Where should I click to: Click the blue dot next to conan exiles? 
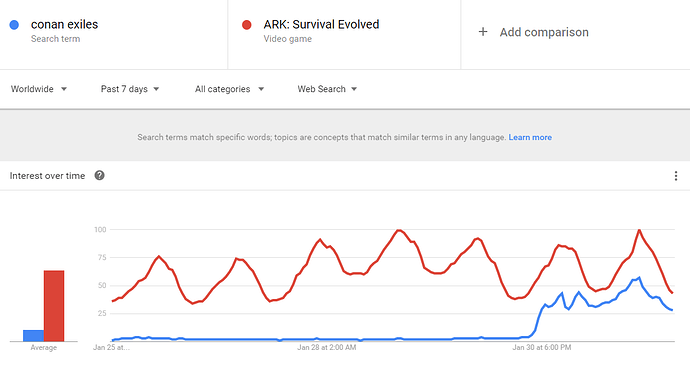click(14, 25)
